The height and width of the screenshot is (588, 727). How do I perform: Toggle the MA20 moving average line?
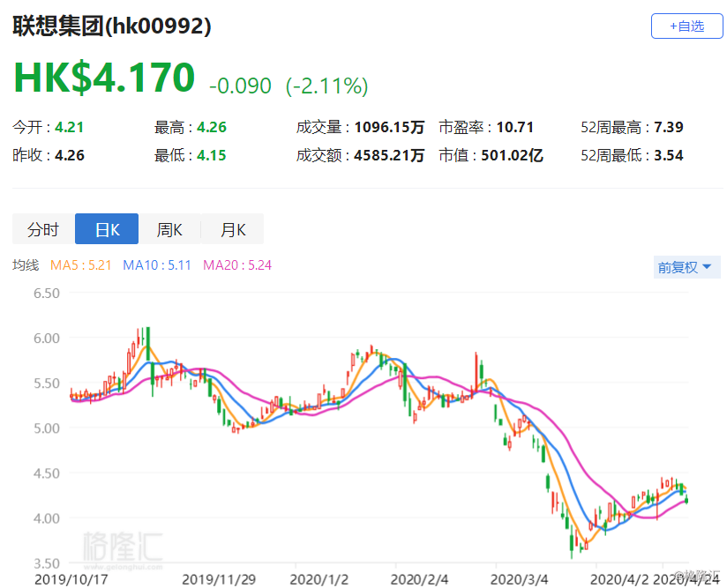coord(237,264)
